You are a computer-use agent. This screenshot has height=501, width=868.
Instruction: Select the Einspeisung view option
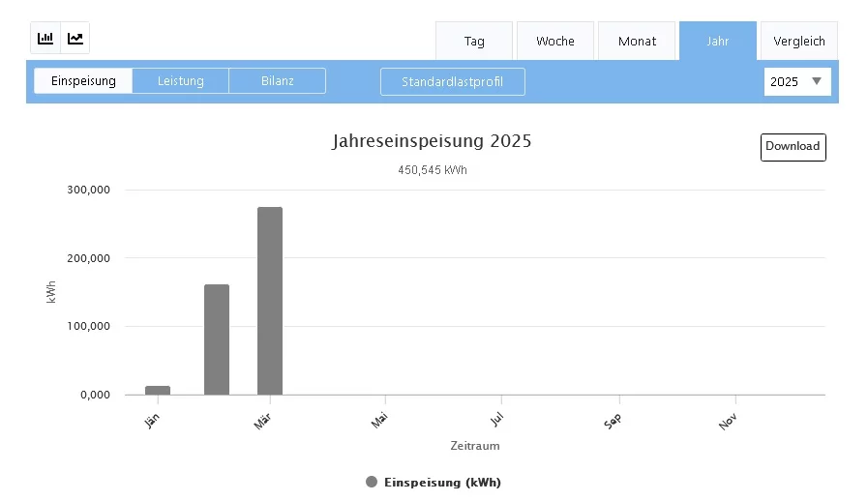83,81
